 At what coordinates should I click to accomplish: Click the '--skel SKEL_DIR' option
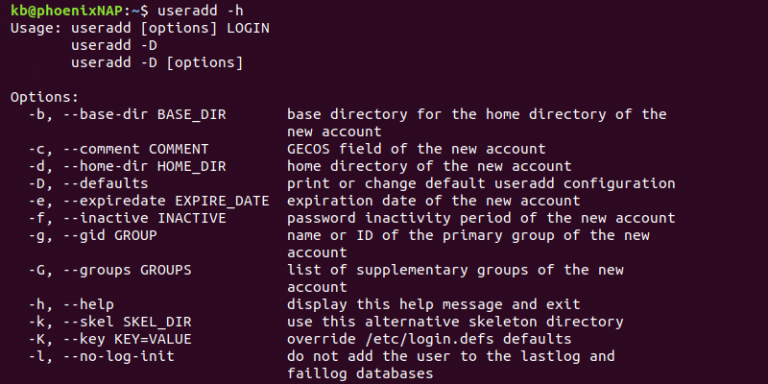(127, 322)
